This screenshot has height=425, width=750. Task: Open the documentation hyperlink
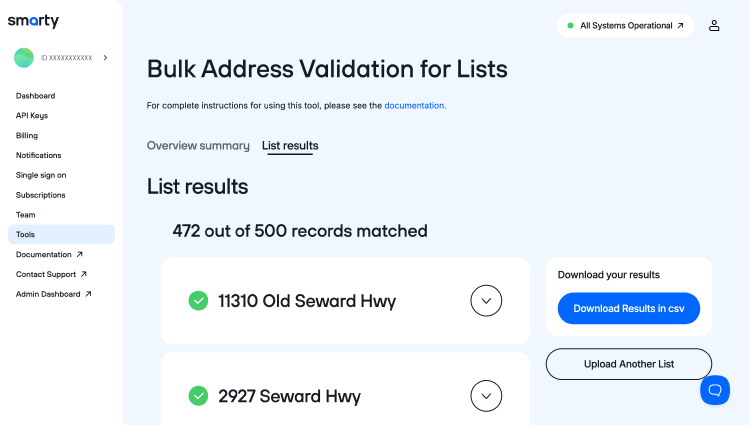tap(415, 105)
